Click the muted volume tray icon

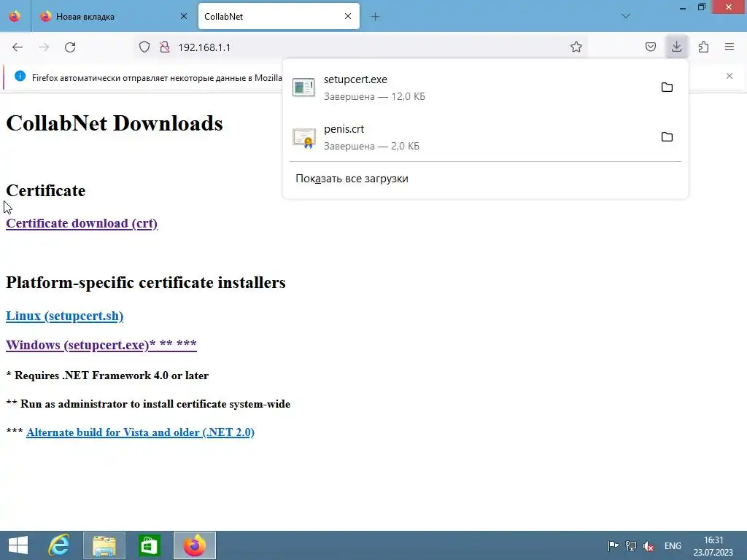tap(648, 545)
